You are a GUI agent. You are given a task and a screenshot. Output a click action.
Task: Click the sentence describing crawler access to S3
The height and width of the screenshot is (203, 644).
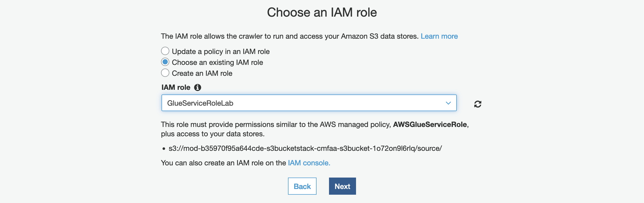click(x=290, y=36)
